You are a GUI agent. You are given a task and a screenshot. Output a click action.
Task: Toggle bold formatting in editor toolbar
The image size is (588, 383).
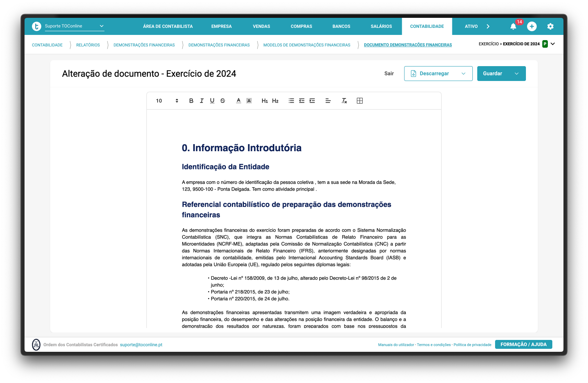click(x=191, y=101)
